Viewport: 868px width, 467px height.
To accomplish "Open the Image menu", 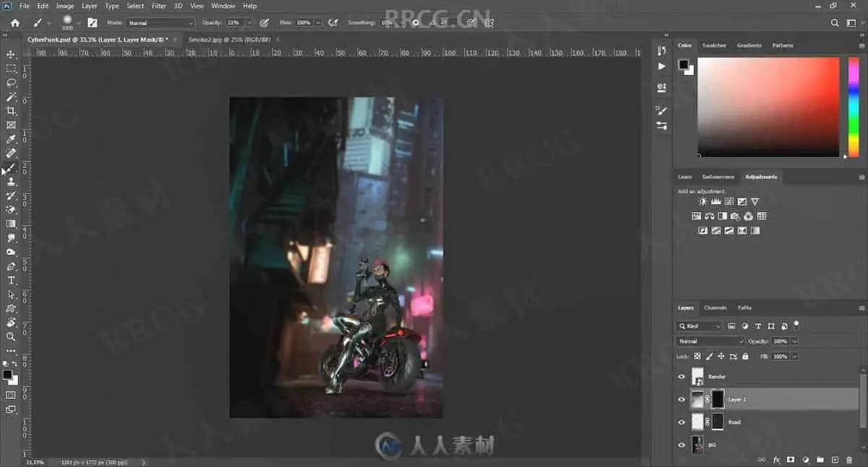I will (65, 6).
